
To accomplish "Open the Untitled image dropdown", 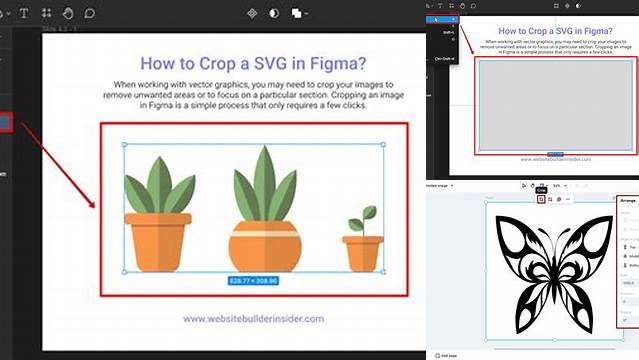I will (x=440, y=186).
